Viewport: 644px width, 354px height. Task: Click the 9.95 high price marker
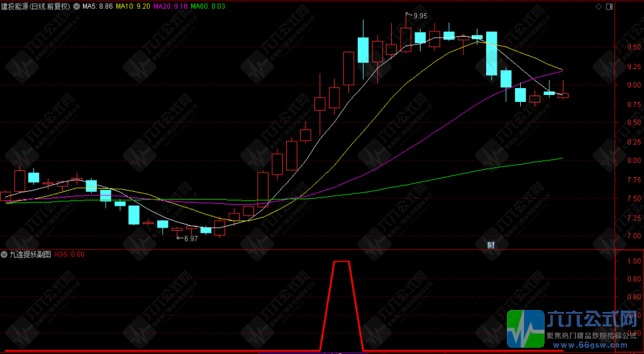point(419,16)
